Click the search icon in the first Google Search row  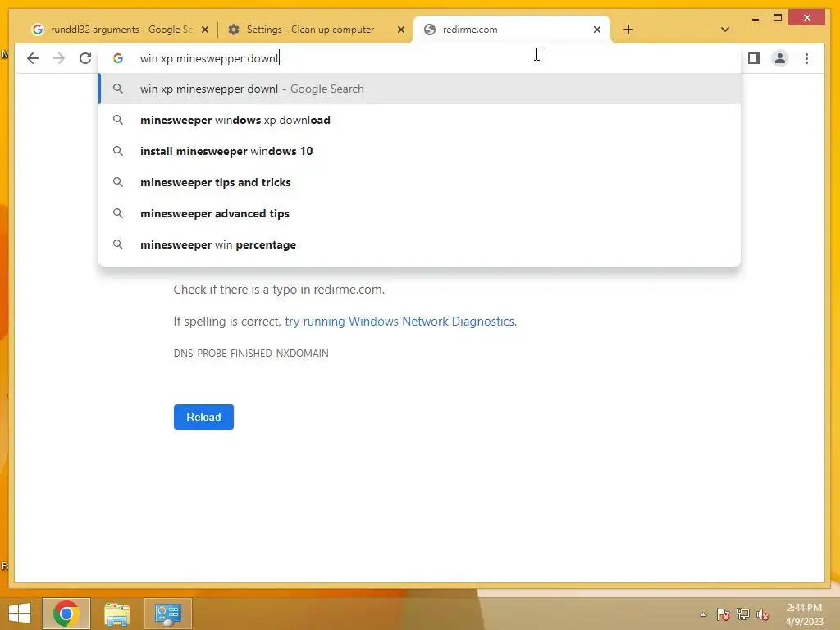tap(118, 89)
